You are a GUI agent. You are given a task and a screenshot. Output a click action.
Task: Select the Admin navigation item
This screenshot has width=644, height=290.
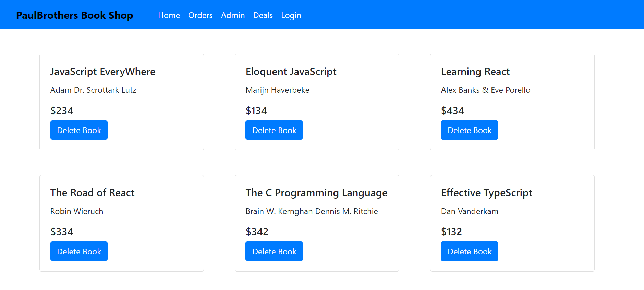tap(233, 15)
